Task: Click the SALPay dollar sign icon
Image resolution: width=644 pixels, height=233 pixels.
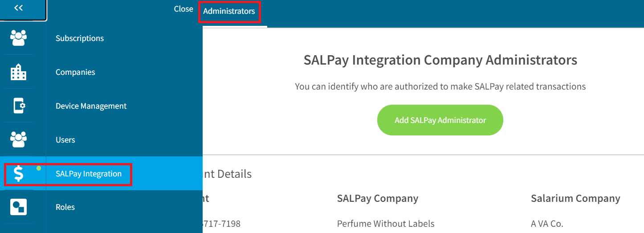Action: [x=18, y=173]
